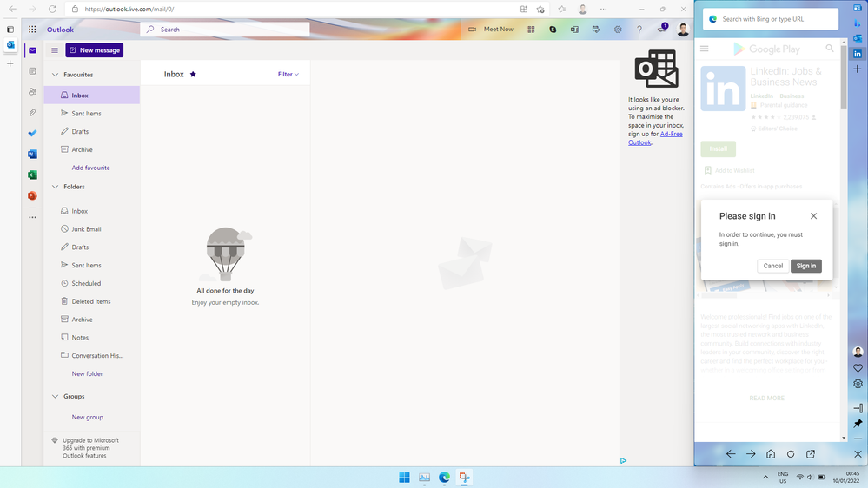The width and height of the screenshot is (868, 488).
Task: Open the Deleted Items folder
Action: tap(92, 301)
